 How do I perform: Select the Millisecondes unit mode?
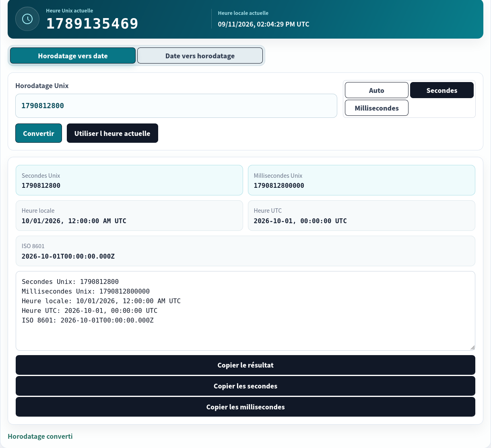click(377, 108)
